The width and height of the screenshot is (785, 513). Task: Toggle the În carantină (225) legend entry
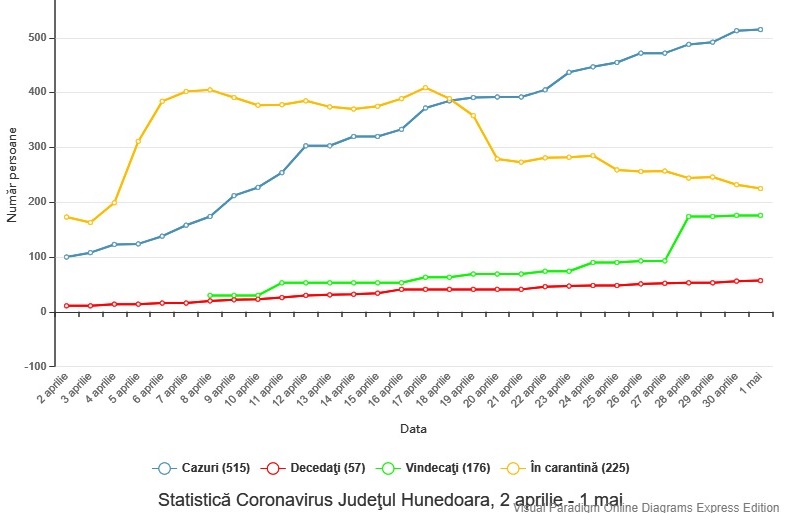click(566, 468)
